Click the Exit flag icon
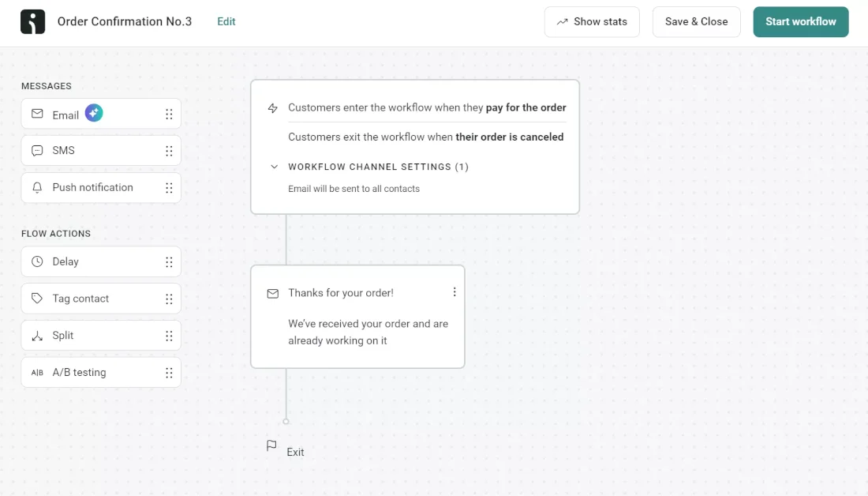868x496 pixels. (272, 445)
